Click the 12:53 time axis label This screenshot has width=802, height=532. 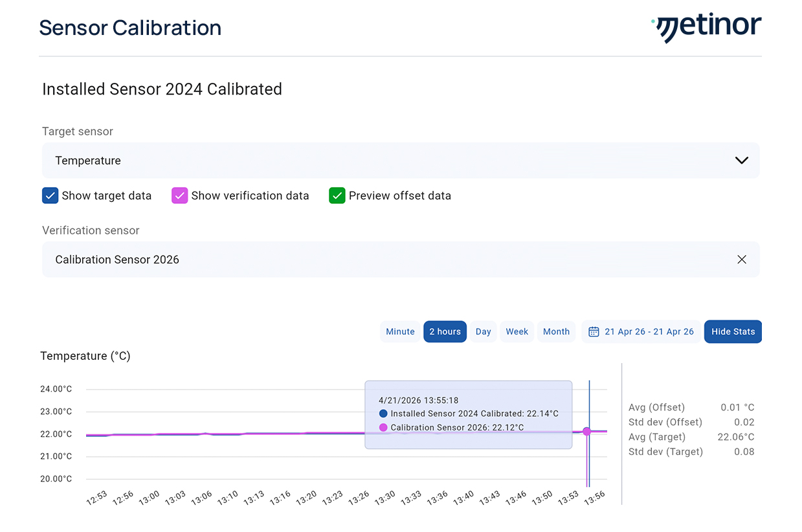pyautogui.click(x=96, y=498)
